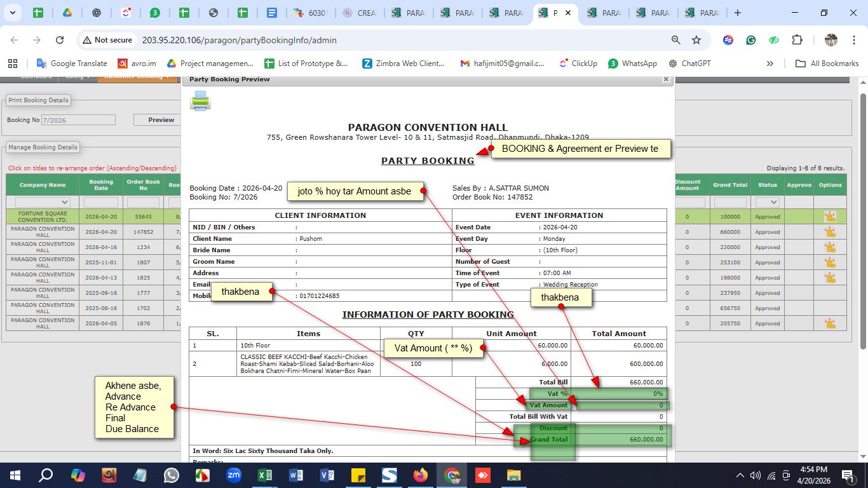Go back to the previous page
This screenshot has width=868, height=488.
(14, 40)
